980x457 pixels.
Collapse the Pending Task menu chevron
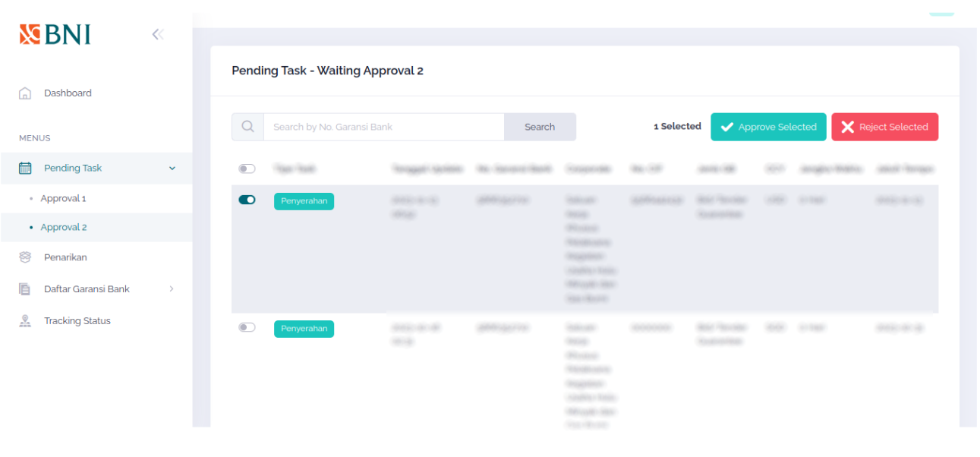pos(172,169)
